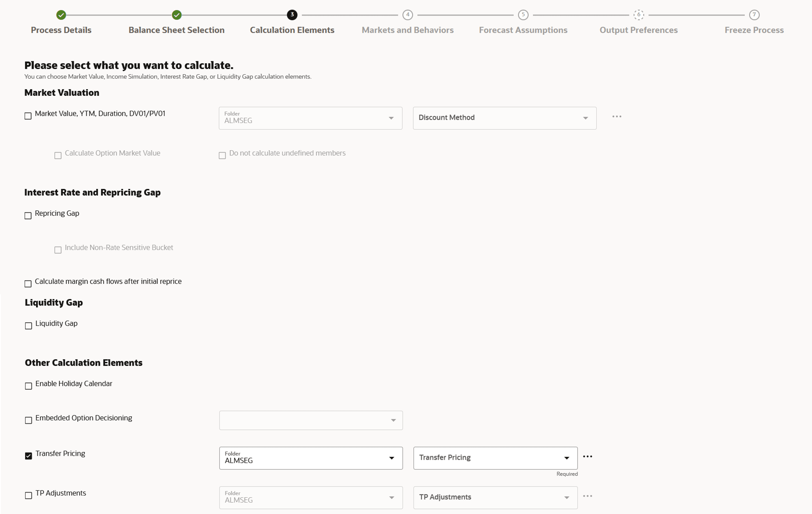Open the Transfer Pricing Folder ALMSEG dropdown
The image size is (812, 514).
click(x=311, y=458)
